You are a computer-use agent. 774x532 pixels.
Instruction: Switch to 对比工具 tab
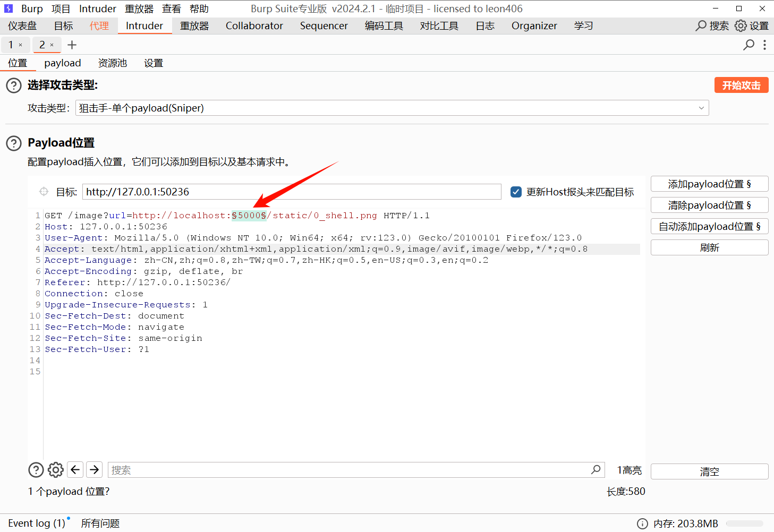point(439,25)
